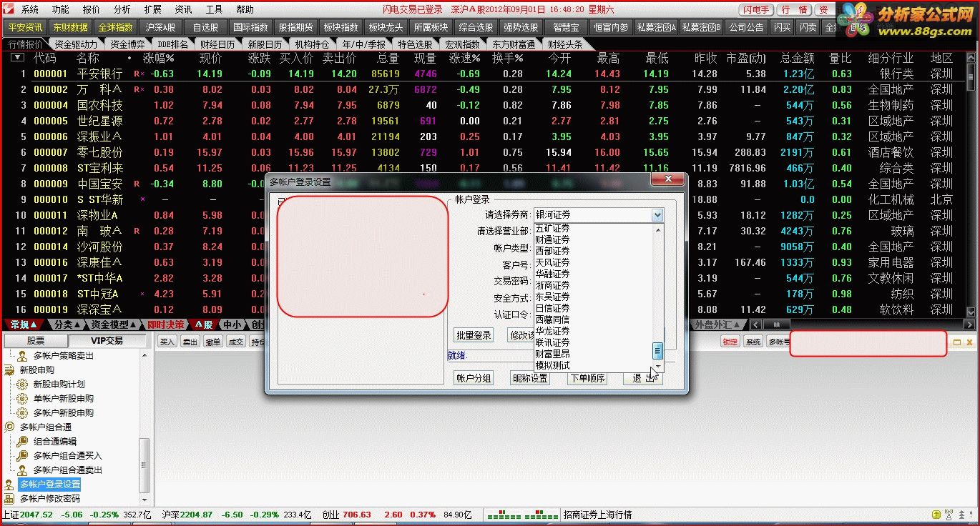
Task: Expand the 资金模型 bottom tab menu
Action: [x=134, y=324]
